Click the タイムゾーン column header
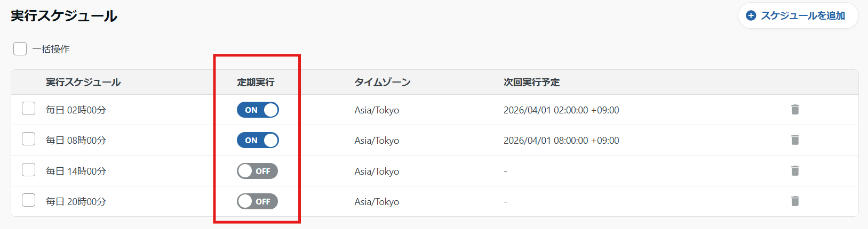868x229 pixels. tap(383, 82)
